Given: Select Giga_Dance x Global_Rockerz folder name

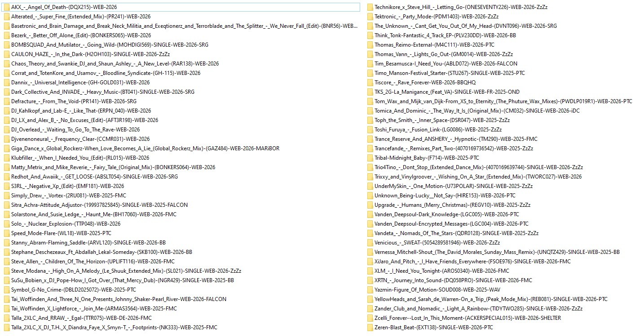Looking at the screenshot, I should [x=146, y=148].
